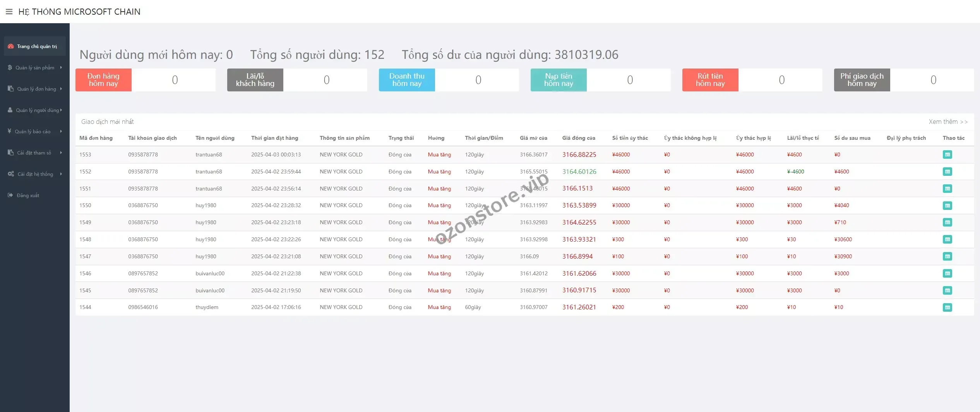The height and width of the screenshot is (412, 980).
Task: Click the Đơn hàng hôm nay tile
Action: click(x=103, y=80)
